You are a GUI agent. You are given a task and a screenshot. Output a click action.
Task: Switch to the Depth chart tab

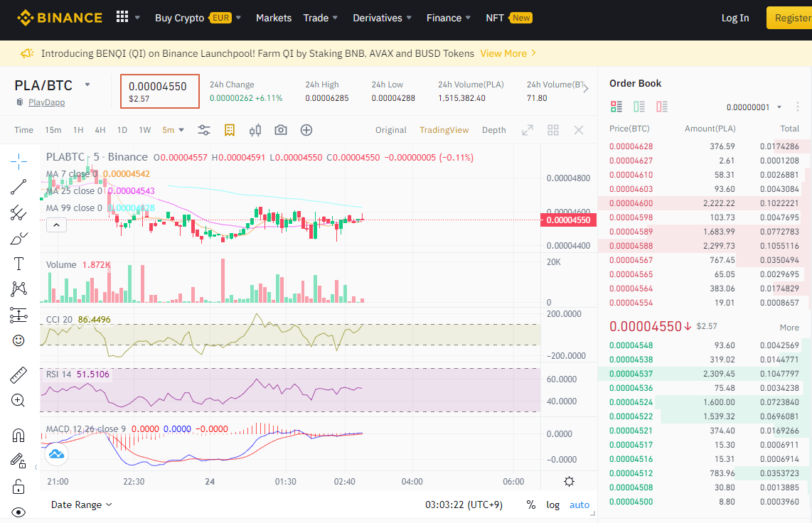(x=493, y=130)
